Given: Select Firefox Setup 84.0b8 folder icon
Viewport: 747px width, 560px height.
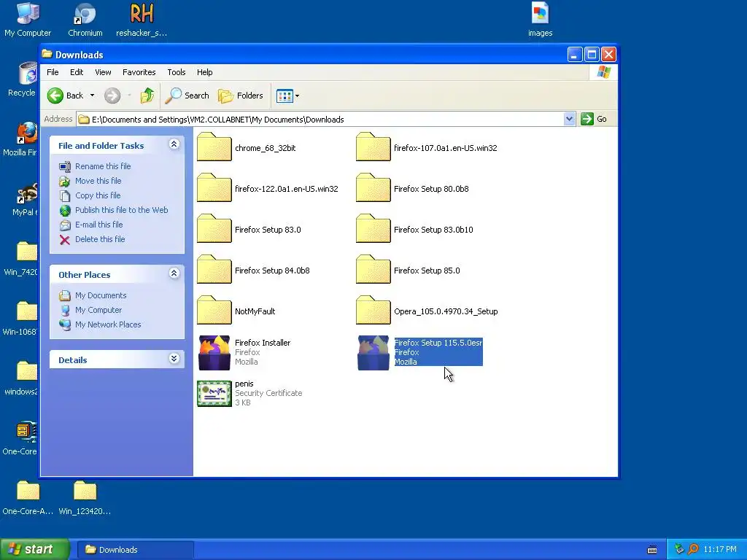Looking at the screenshot, I should [x=214, y=270].
